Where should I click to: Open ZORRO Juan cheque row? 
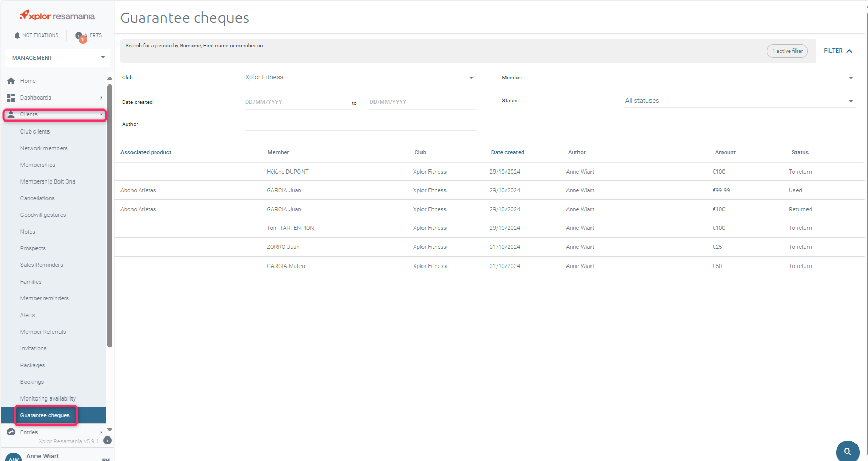click(x=490, y=247)
